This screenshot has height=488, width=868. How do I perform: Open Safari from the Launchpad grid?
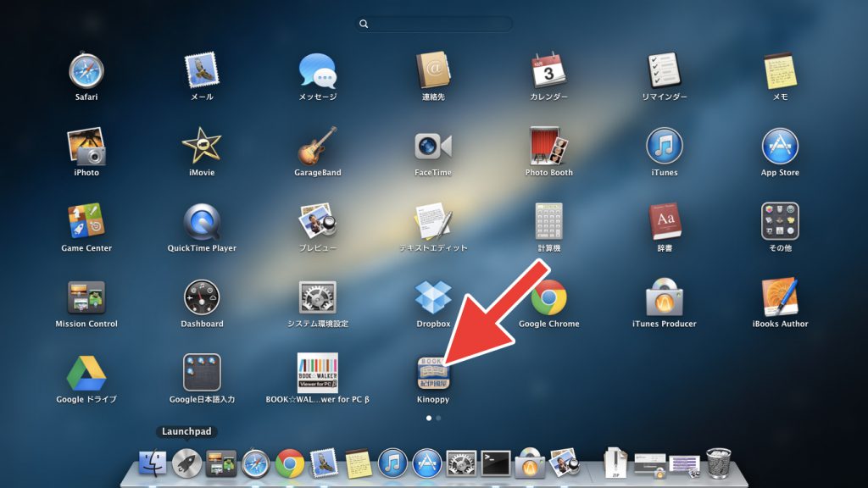click(x=86, y=70)
